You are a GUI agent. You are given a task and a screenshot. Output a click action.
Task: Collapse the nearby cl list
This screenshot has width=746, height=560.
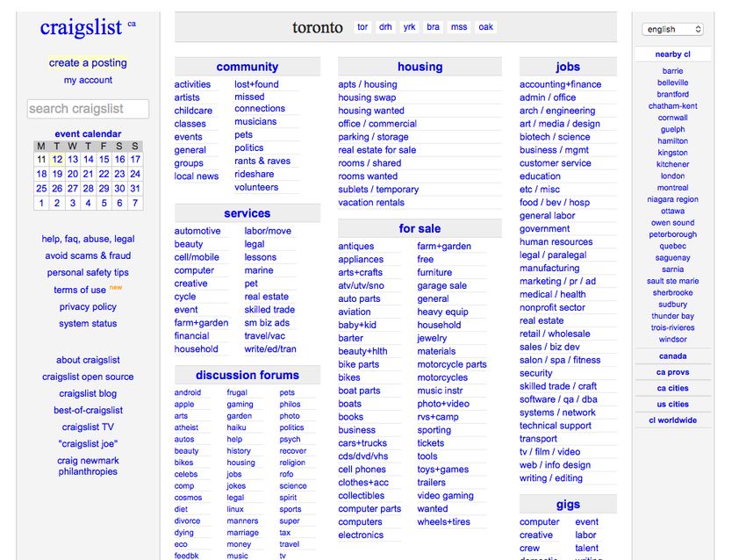(x=673, y=54)
